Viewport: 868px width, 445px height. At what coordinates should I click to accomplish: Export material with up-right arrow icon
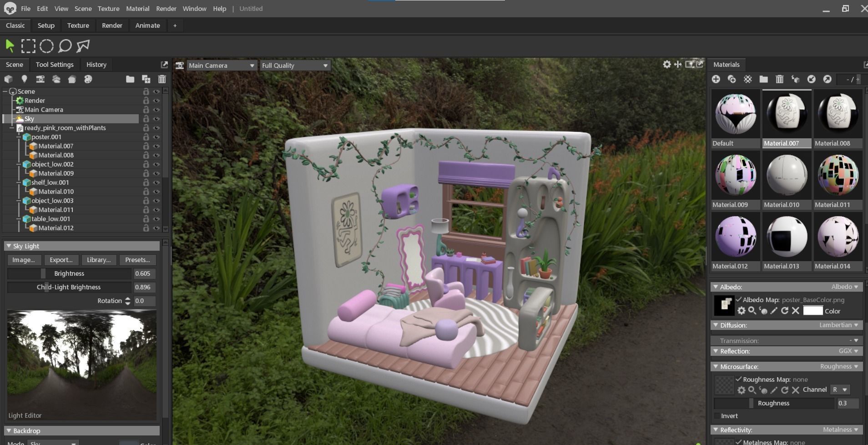pos(827,79)
